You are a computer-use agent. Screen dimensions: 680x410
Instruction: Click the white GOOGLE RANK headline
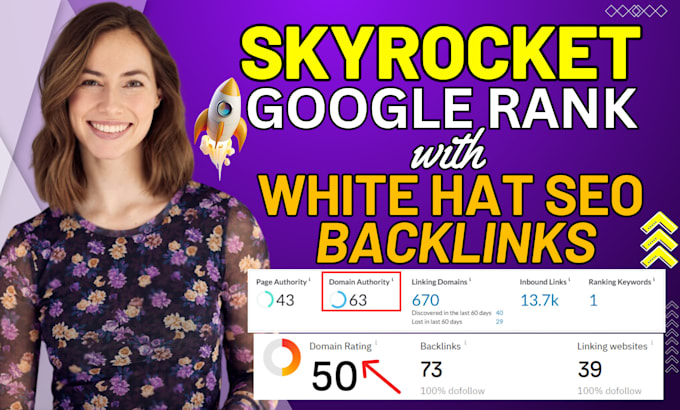coord(442,107)
